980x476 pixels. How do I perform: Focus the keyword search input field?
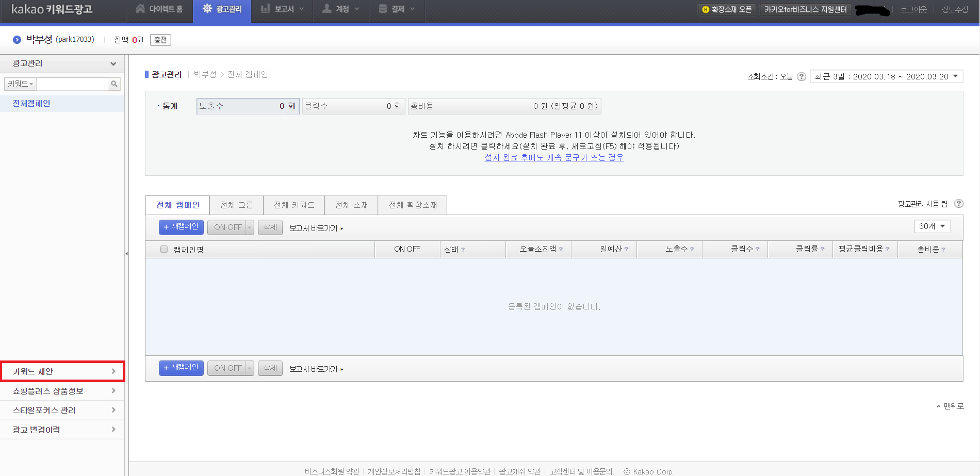click(72, 84)
